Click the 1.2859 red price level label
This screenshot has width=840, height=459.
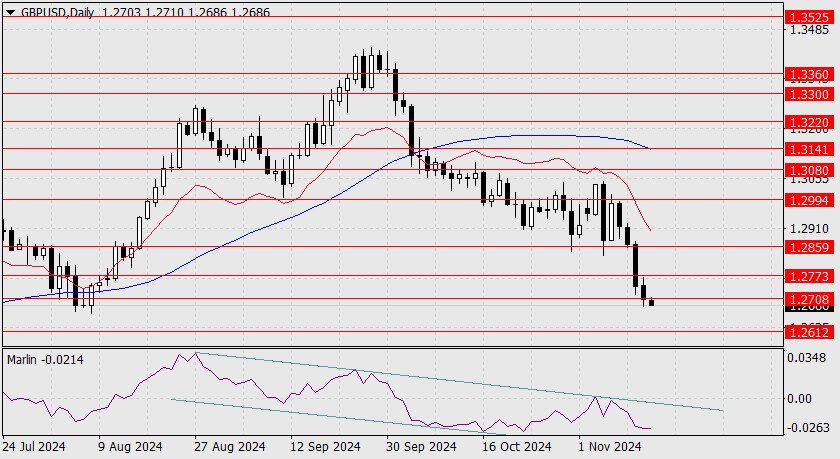click(809, 247)
